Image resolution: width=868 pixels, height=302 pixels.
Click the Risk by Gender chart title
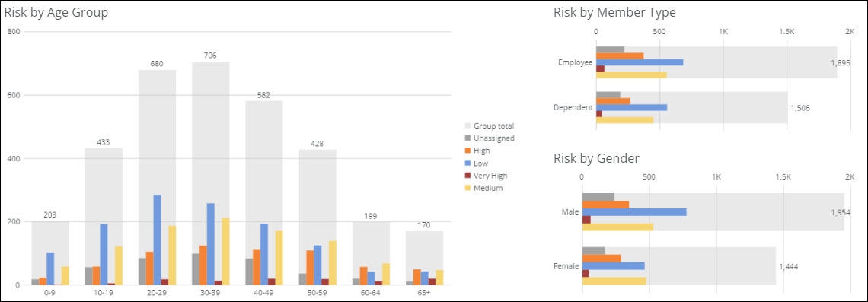597,159
